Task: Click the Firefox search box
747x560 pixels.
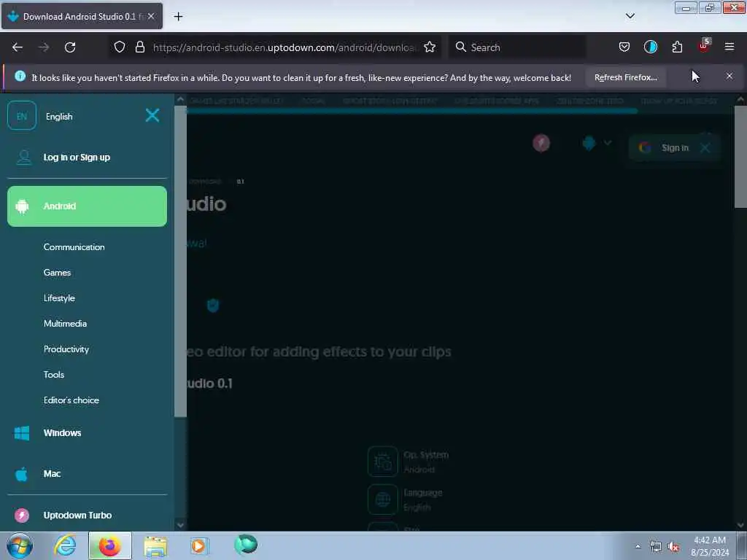Action: click(x=517, y=47)
